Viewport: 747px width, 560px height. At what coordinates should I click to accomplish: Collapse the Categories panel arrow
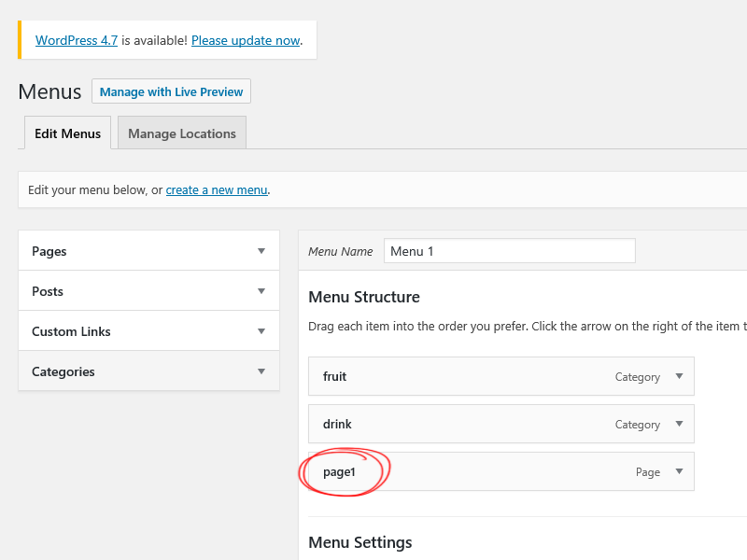click(261, 371)
